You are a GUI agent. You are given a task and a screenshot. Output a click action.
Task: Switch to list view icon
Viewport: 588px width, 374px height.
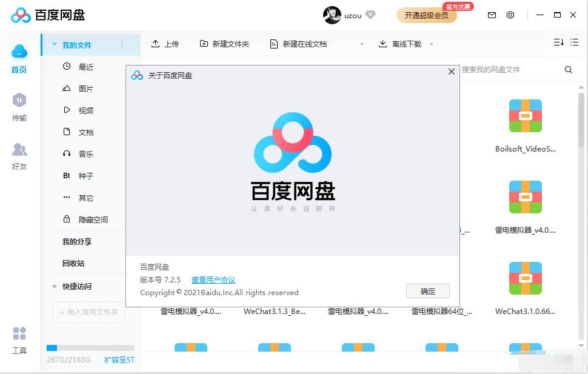point(575,42)
